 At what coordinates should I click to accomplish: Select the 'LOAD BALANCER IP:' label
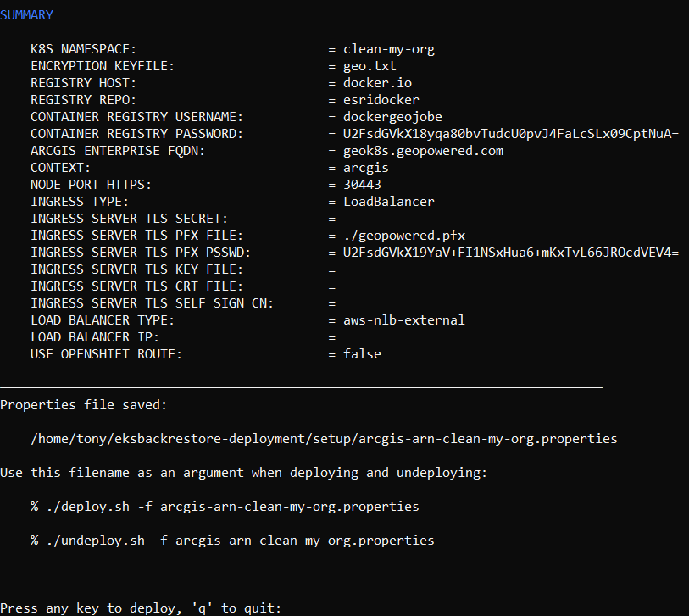(95, 337)
